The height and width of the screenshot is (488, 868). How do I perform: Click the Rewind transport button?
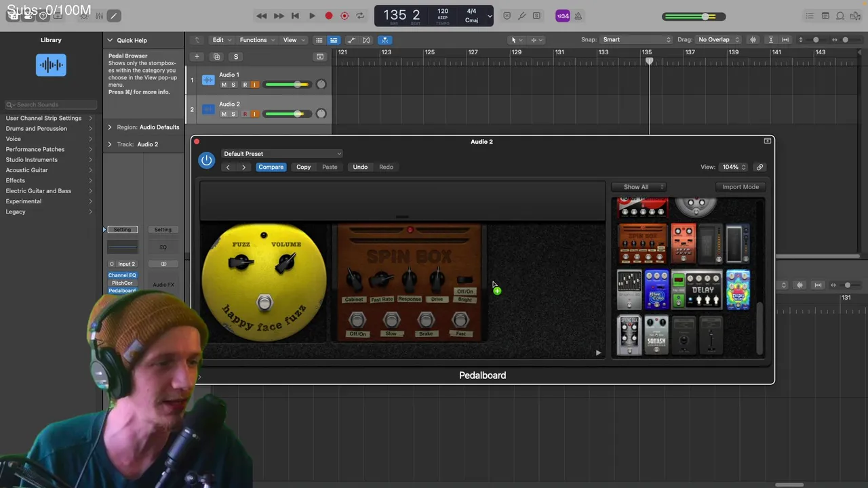[262, 16]
